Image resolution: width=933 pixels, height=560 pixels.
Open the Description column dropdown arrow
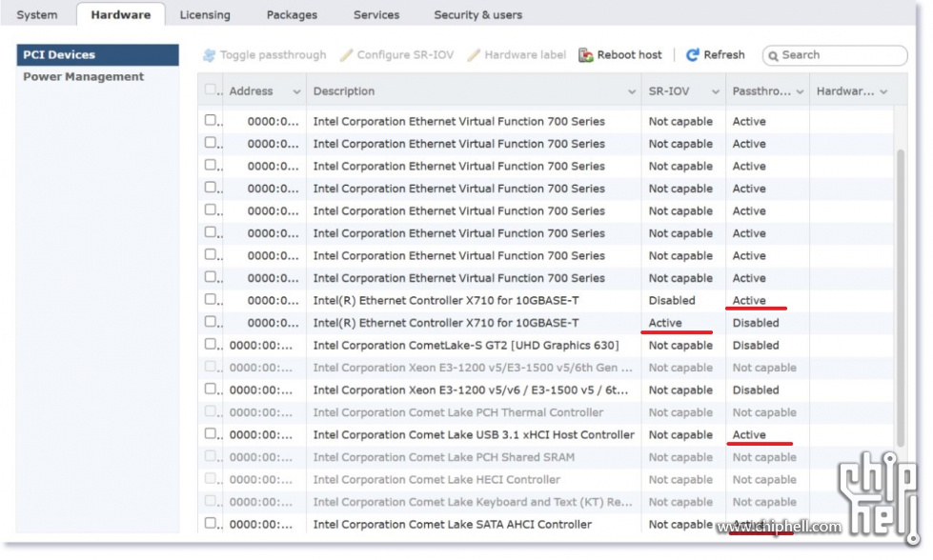(x=631, y=91)
